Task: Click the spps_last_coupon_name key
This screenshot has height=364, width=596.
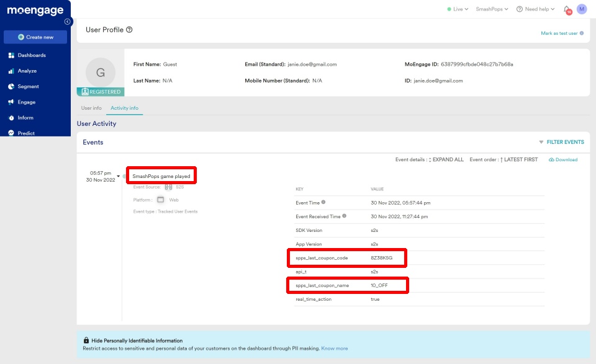Action: pos(322,285)
